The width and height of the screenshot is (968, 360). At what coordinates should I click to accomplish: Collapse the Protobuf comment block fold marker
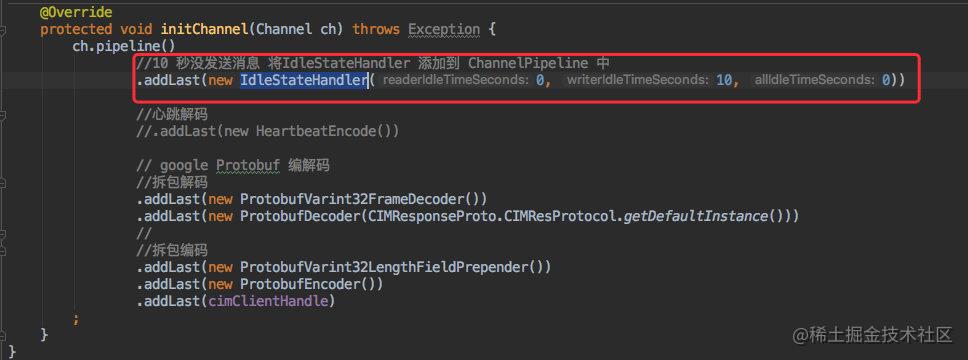click(3, 183)
